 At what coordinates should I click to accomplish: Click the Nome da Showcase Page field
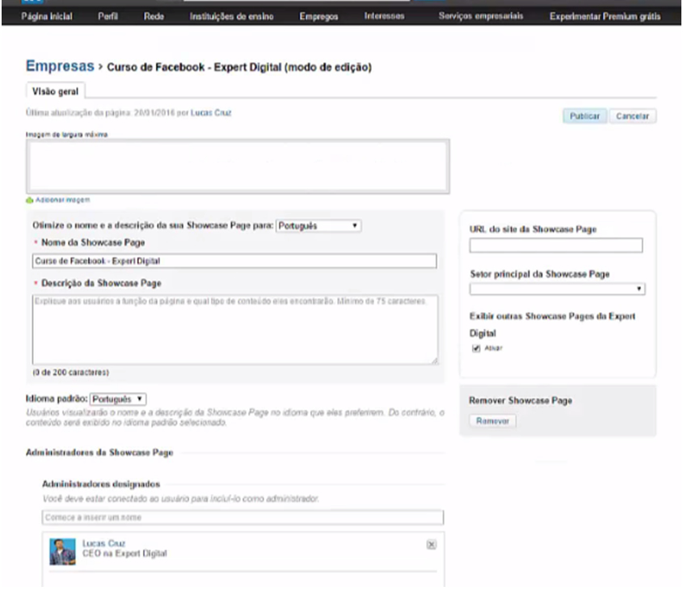(x=234, y=261)
